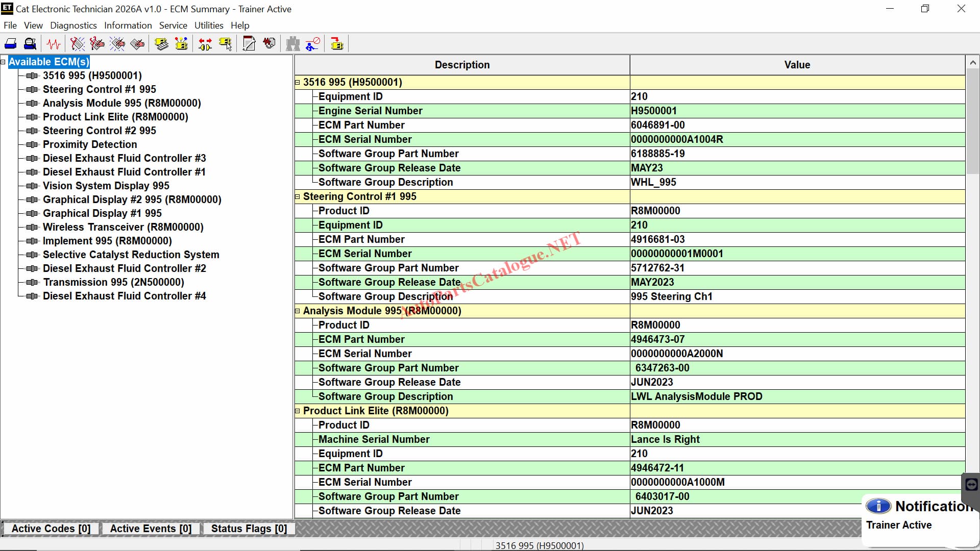Click the ECM Summary toolbar icon
980x551 pixels.
[x=162, y=44]
